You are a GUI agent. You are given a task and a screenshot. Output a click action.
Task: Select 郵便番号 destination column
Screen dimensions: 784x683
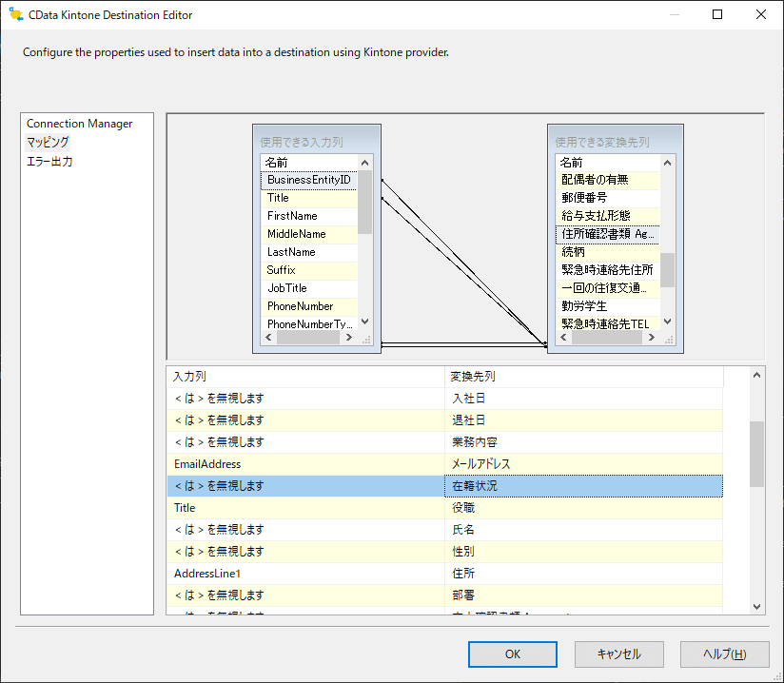tap(607, 198)
